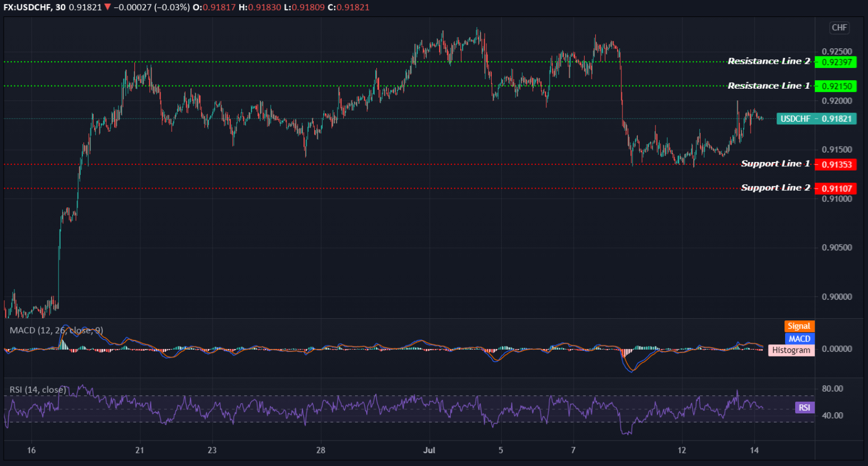Click the 0.00000 MACD axis value

tap(837, 349)
